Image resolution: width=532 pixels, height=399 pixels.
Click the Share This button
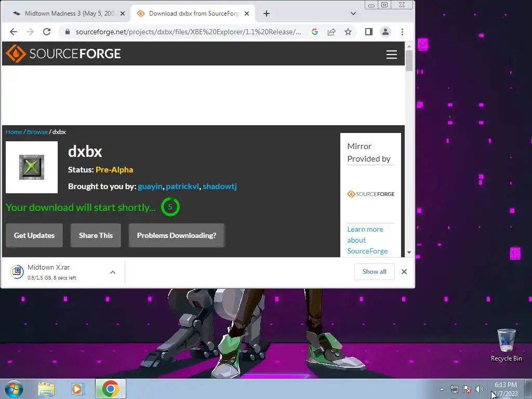[96, 235]
